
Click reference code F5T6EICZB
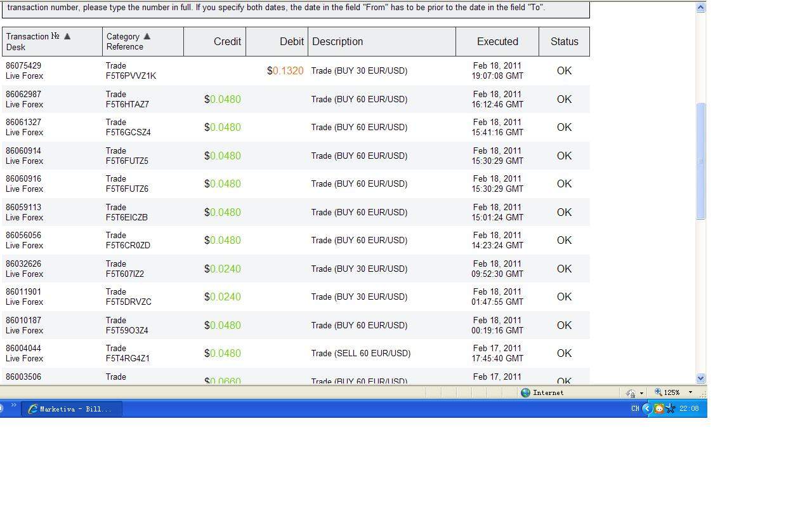(127, 217)
